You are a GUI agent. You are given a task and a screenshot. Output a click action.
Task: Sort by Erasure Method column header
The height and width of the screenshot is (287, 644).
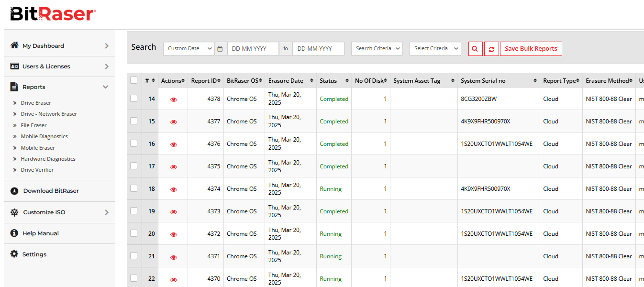[x=609, y=81]
